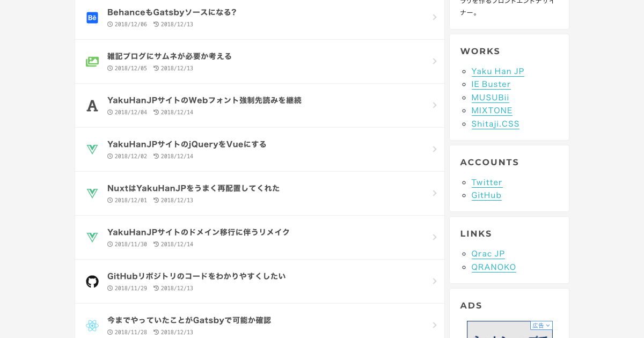
Task: Click the Vue icon next to the jQuery article
Action: click(x=92, y=149)
